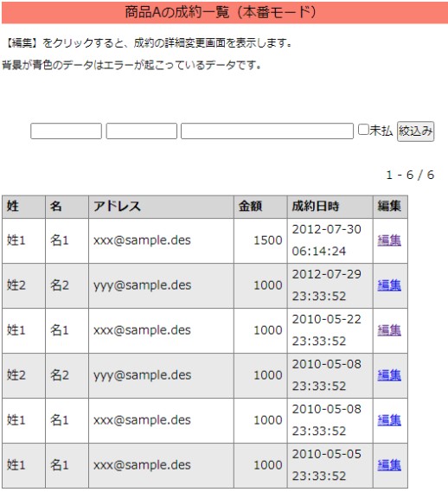Click the 商品Aの成約一覧 title banner
448x492 pixels.
[224, 13]
